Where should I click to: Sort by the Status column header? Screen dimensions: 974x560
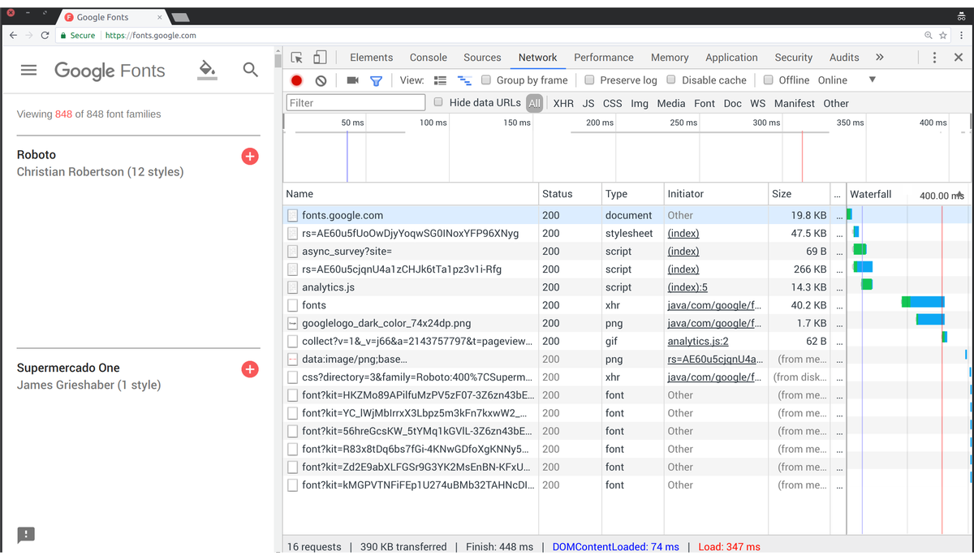[x=570, y=195]
